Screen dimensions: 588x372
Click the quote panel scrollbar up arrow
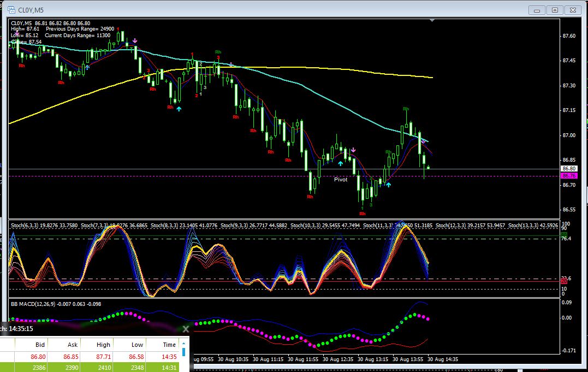[x=184, y=343]
